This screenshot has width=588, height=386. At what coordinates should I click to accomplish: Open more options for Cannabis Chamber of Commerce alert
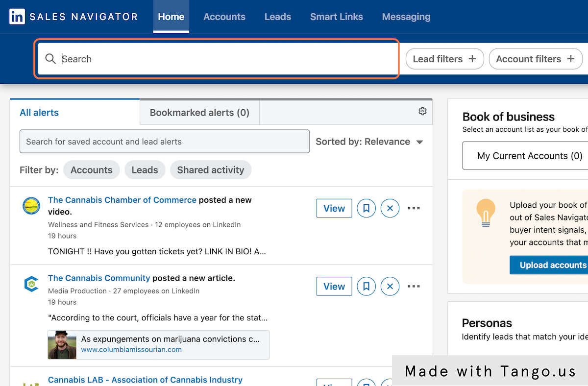coord(414,208)
